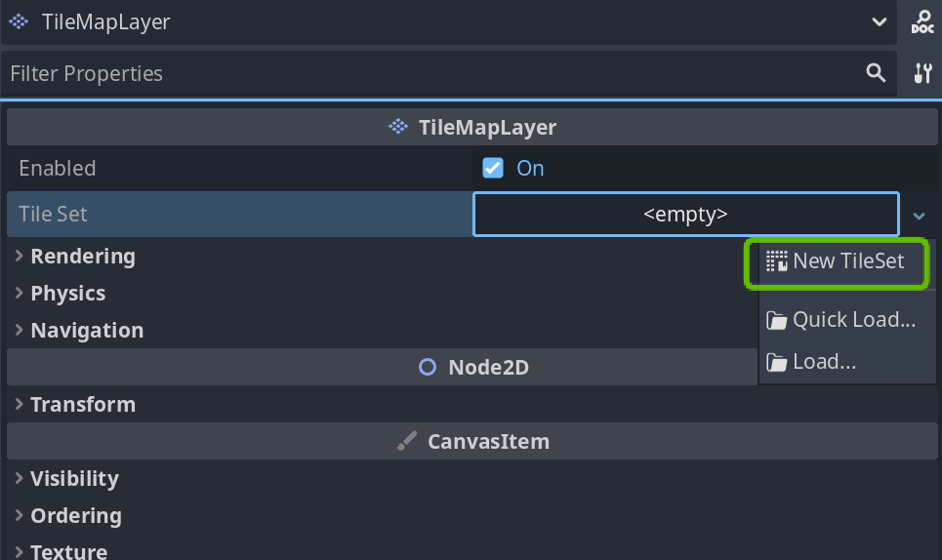Viewport: 942px width, 560px height.
Task: Click the Quick Load folder icon
Action: [x=777, y=320]
